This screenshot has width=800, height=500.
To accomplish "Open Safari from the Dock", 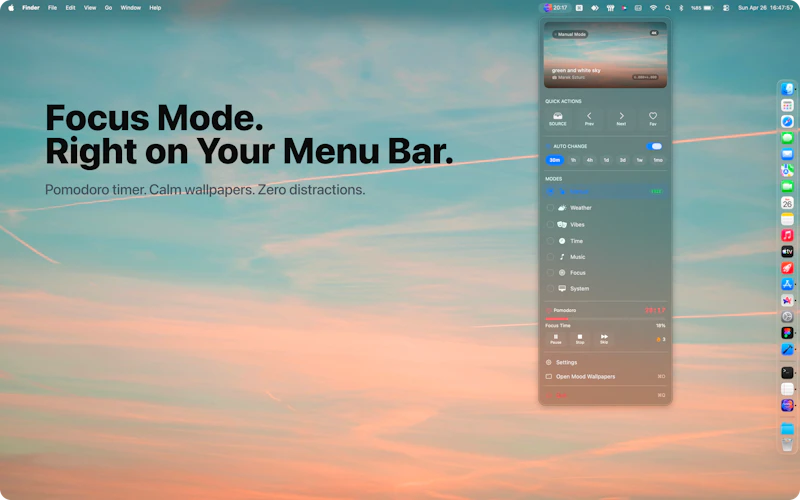I will (787, 121).
